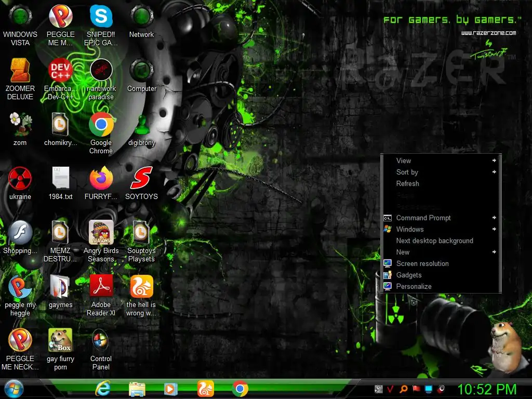Select the UC Browser 'the hell is wrong w...' icon
532x399 pixels.
141,296
